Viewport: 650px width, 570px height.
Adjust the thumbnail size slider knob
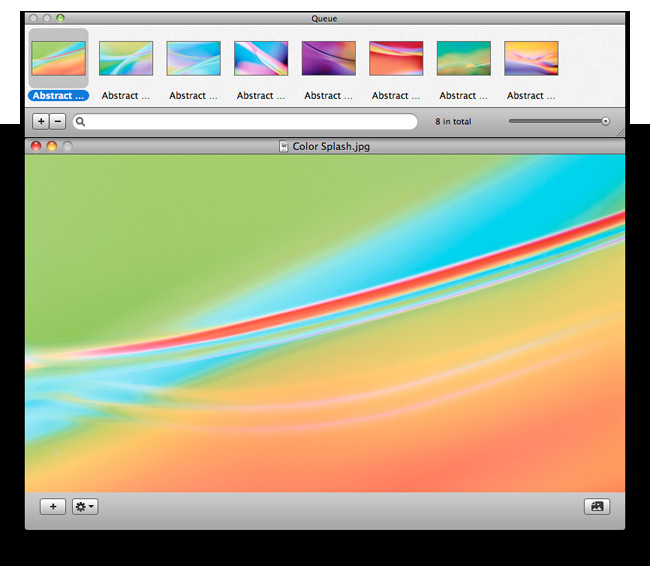pyautogui.click(x=606, y=121)
